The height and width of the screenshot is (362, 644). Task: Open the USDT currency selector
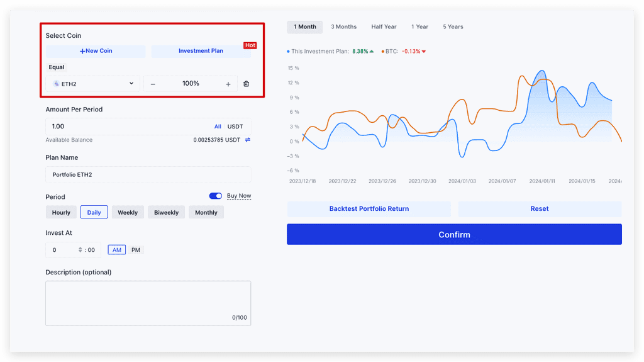[235, 127]
